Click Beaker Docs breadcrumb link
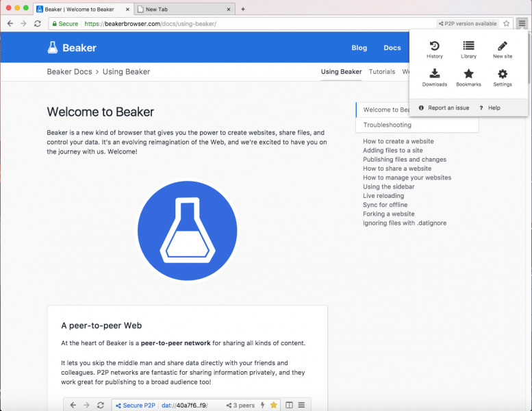 pos(69,72)
